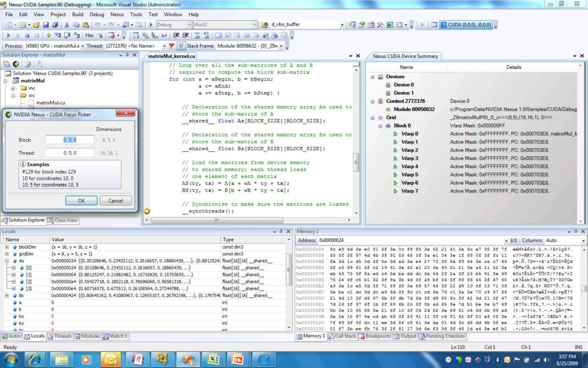Click the Step Over debug icon
This screenshot has width=588, height=368.
[x=67, y=35]
